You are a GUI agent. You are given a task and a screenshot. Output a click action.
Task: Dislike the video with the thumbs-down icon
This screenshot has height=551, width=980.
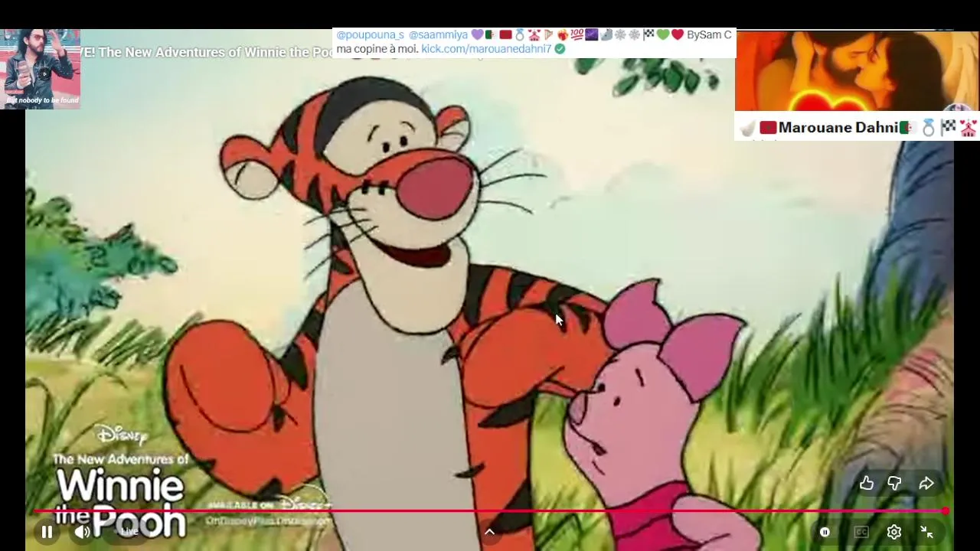click(x=894, y=483)
